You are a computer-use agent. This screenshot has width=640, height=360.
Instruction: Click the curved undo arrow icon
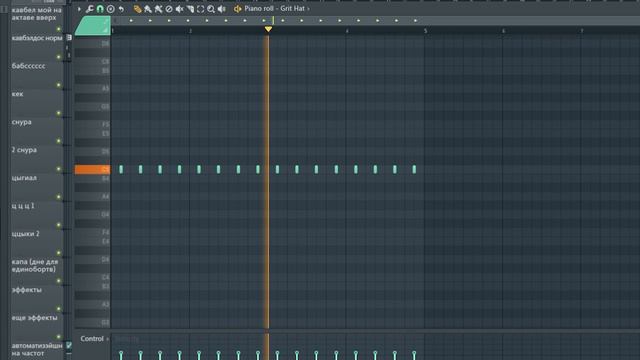point(121,9)
